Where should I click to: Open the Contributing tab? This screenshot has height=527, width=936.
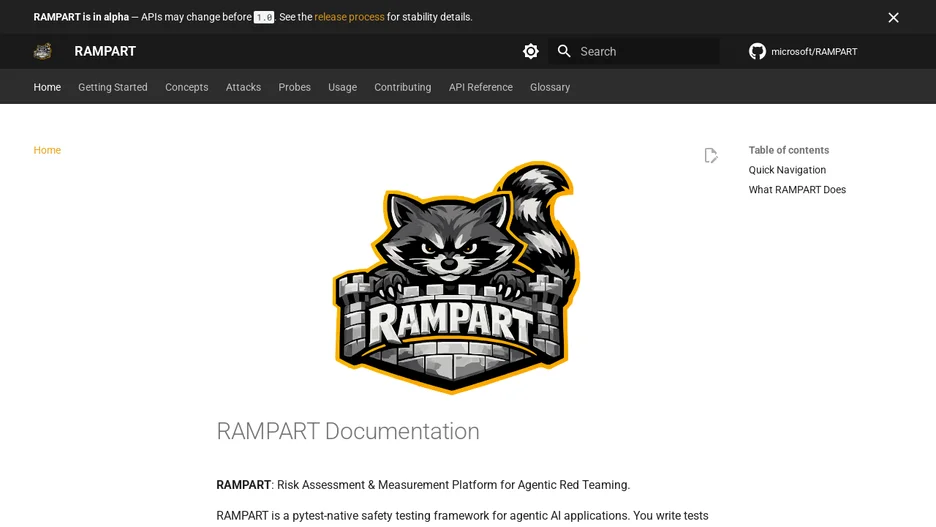point(402,87)
